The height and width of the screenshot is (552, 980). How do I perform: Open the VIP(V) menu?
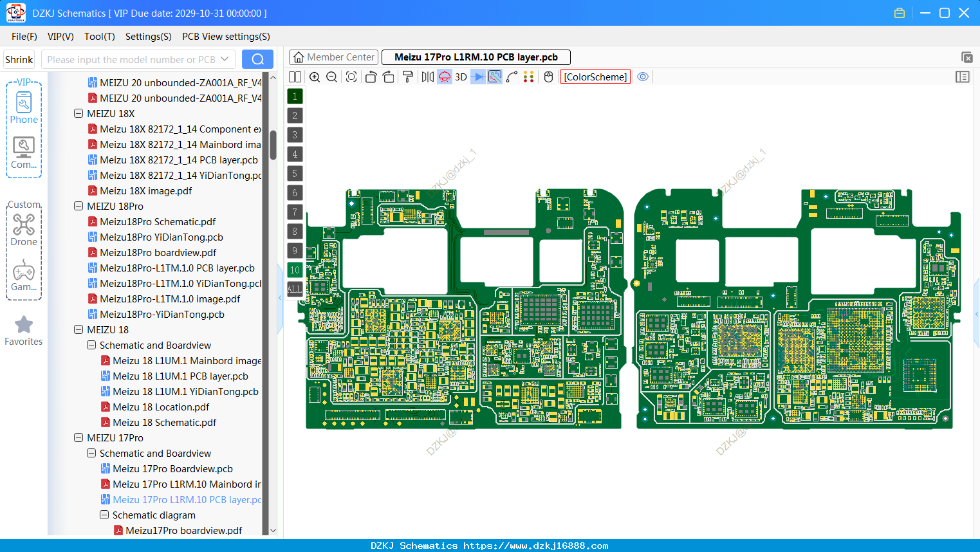click(60, 37)
